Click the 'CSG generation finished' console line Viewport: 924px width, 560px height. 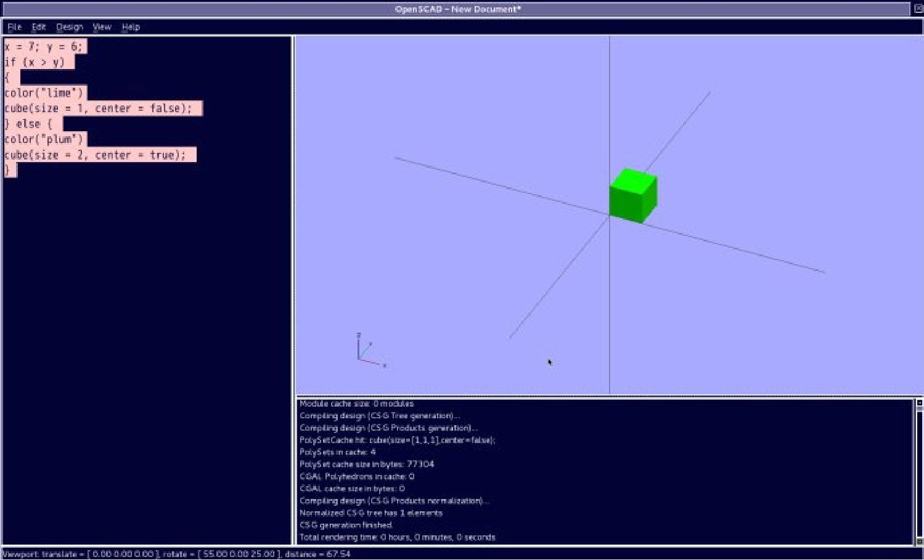tap(346, 525)
